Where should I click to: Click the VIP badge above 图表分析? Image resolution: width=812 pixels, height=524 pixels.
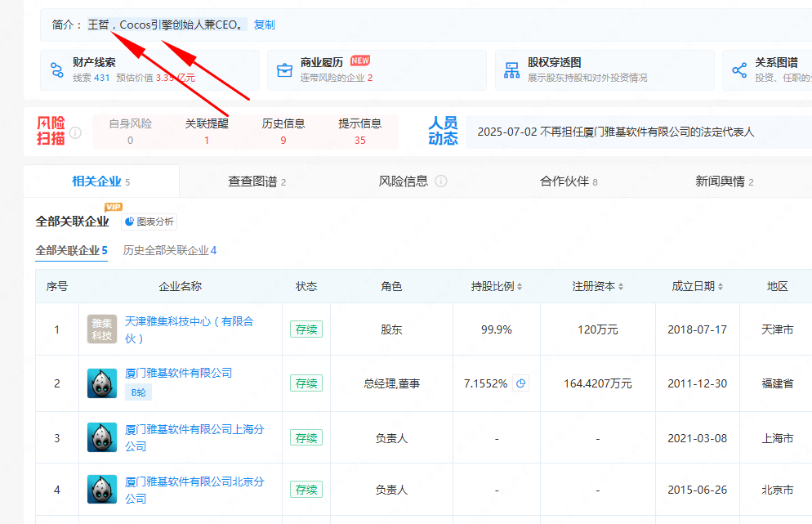coord(114,207)
